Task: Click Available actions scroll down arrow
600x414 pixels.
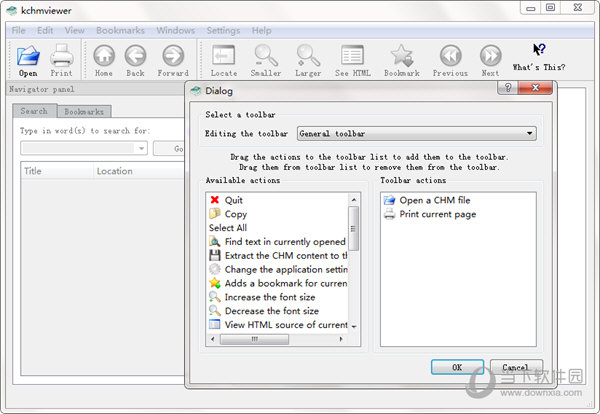Action: pyautogui.click(x=354, y=327)
